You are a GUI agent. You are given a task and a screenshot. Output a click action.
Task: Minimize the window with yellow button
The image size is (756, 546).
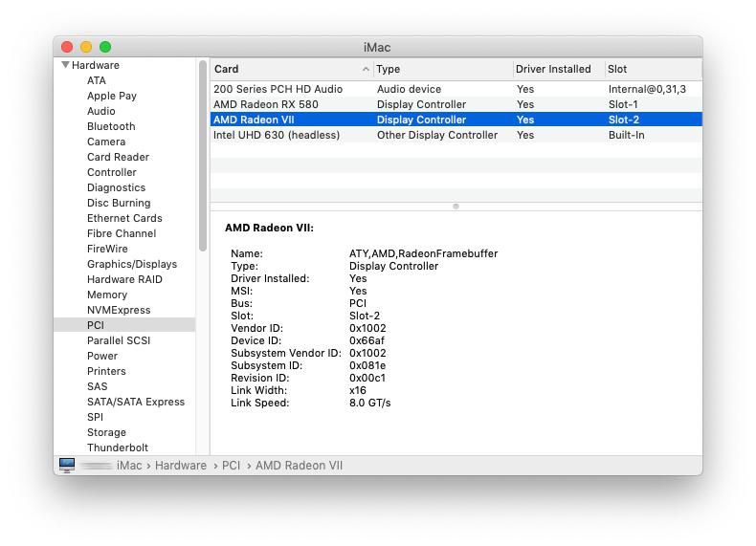(x=86, y=47)
